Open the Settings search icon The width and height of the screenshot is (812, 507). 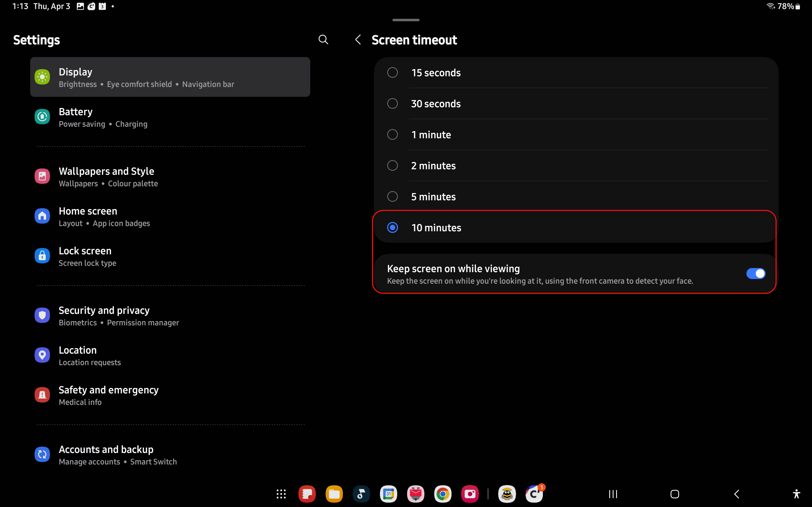[323, 40]
